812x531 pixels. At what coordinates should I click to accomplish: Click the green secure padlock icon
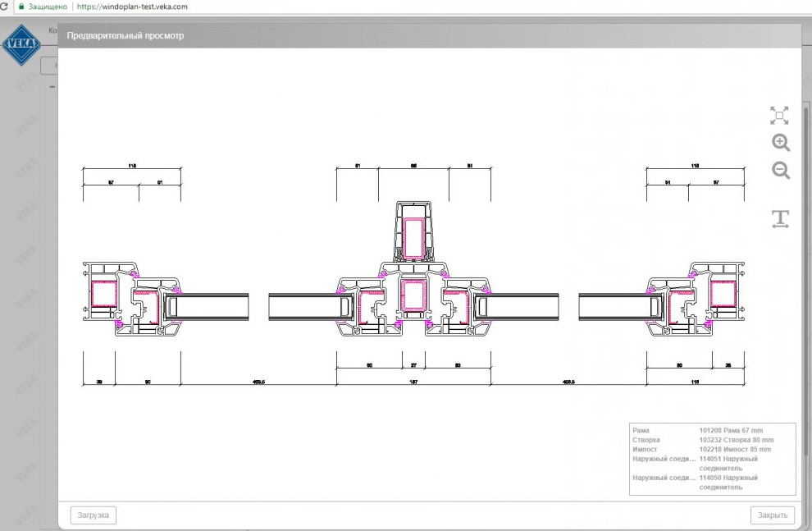(x=21, y=6)
